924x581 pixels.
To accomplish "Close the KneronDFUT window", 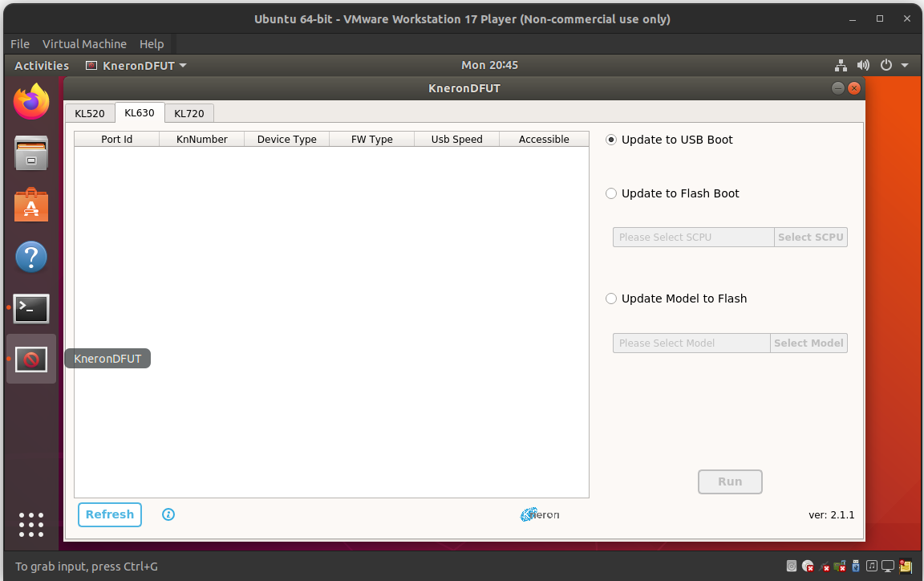I will coord(854,88).
